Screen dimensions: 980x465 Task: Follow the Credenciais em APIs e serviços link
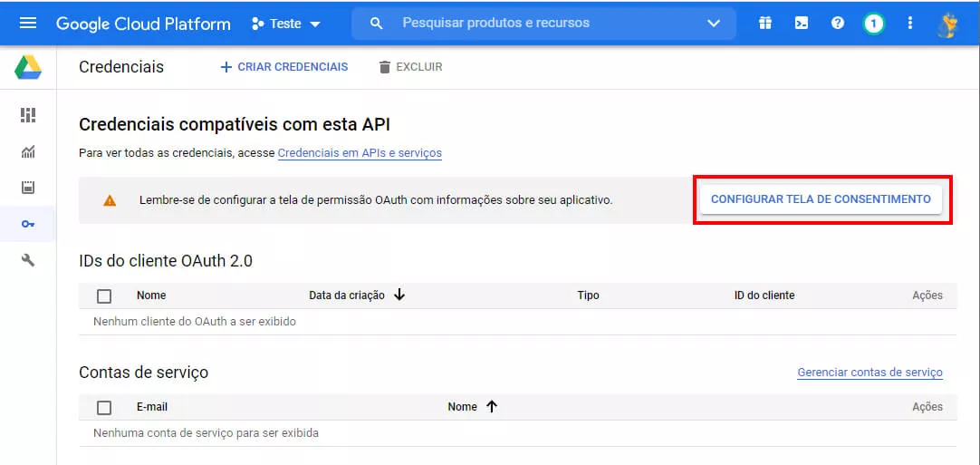360,152
